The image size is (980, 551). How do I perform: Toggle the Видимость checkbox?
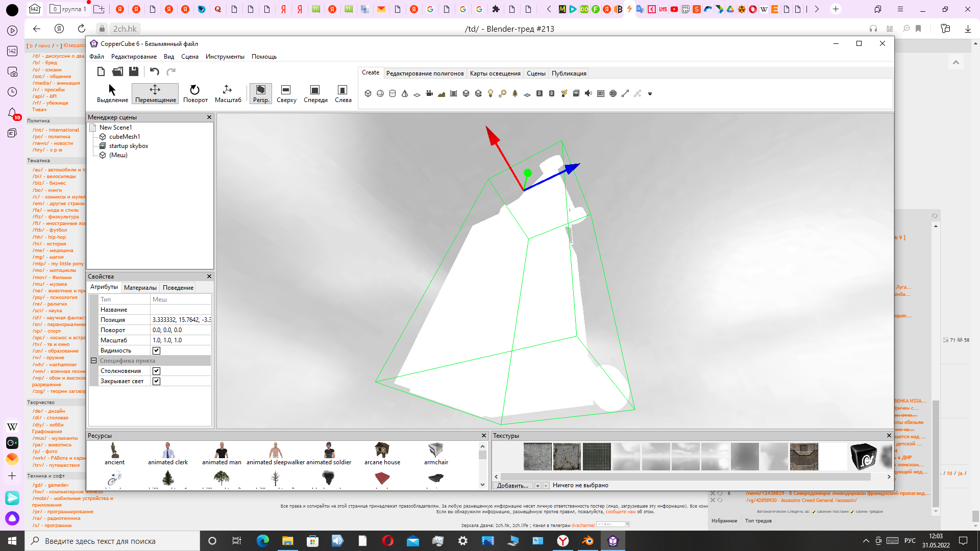tap(156, 350)
